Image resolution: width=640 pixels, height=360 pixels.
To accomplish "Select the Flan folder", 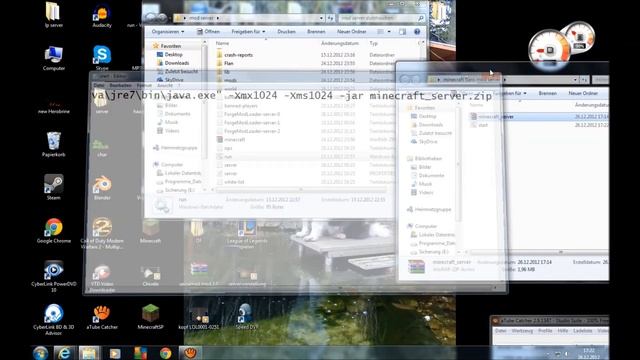I will (229, 64).
